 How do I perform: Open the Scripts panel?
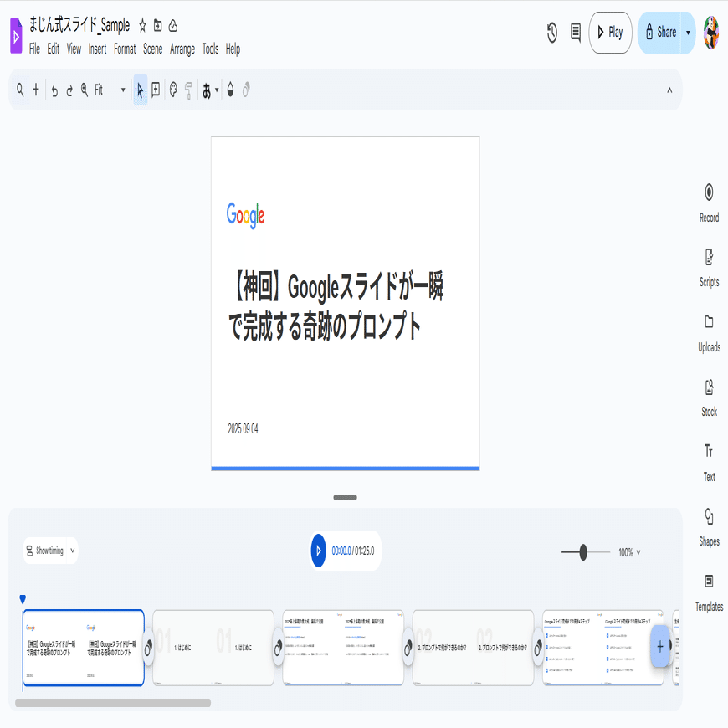pyautogui.click(x=709, y=268)
